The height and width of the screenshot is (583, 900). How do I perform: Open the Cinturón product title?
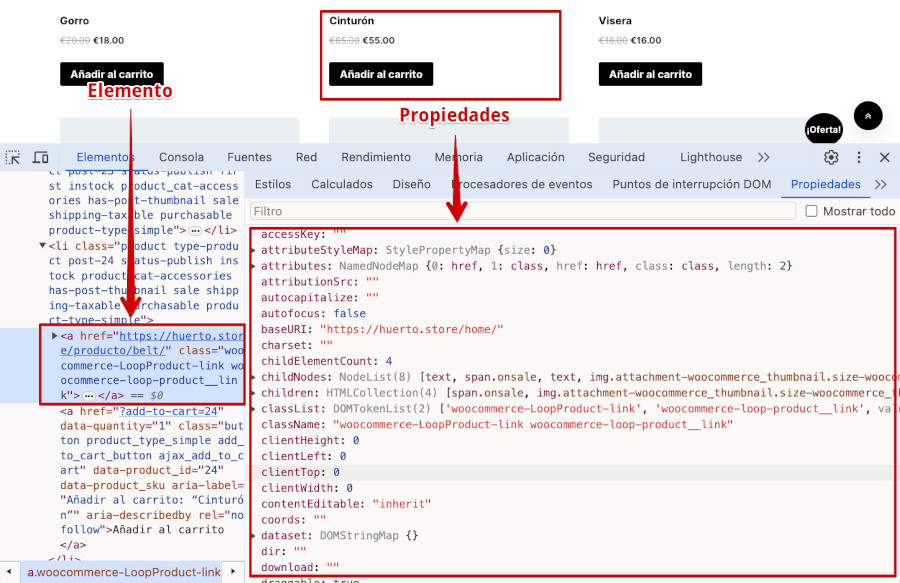[352, 21]
